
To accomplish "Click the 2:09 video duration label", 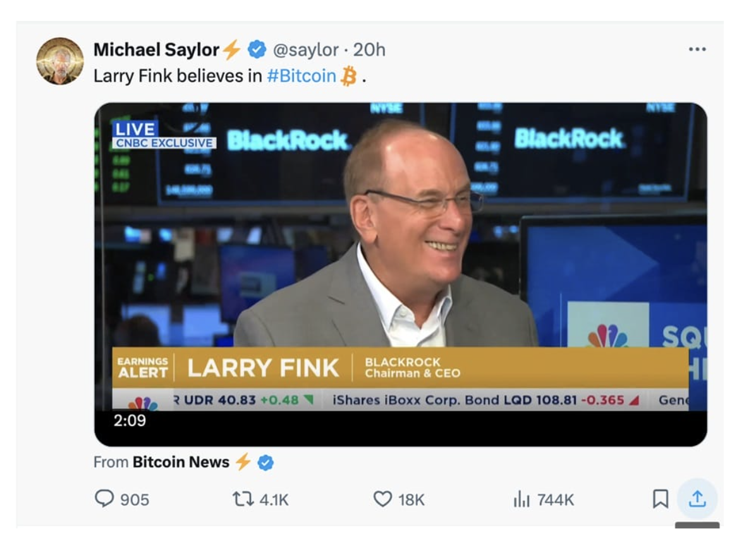I will click(130, 420).
